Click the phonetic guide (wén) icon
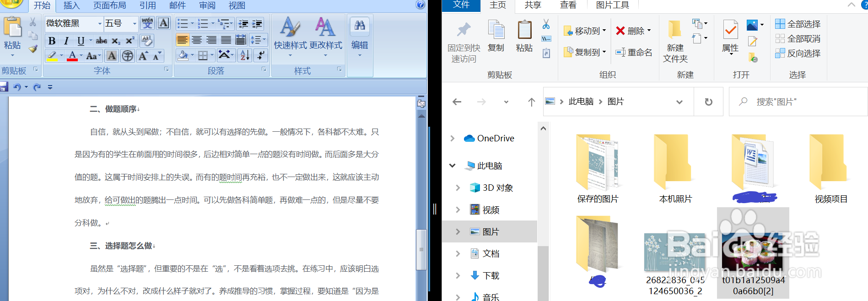Viewport: 868px width, 301px height. pyautogui.click(x=147, y=23)
